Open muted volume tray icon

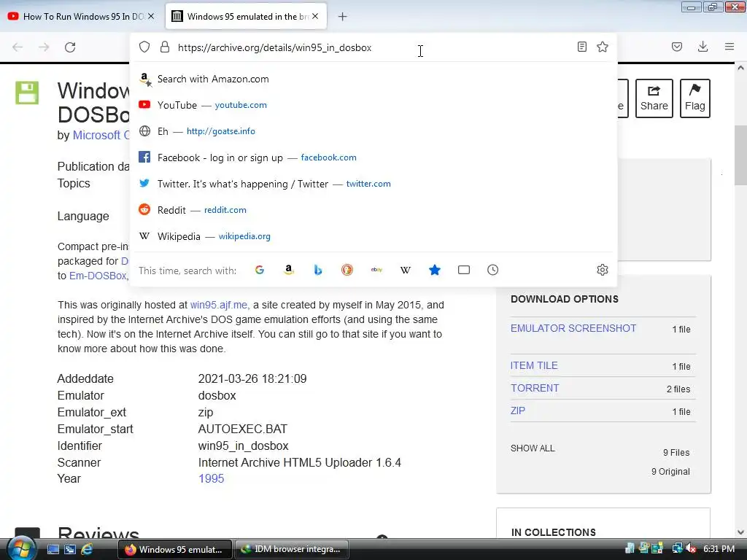coord(690,548)
